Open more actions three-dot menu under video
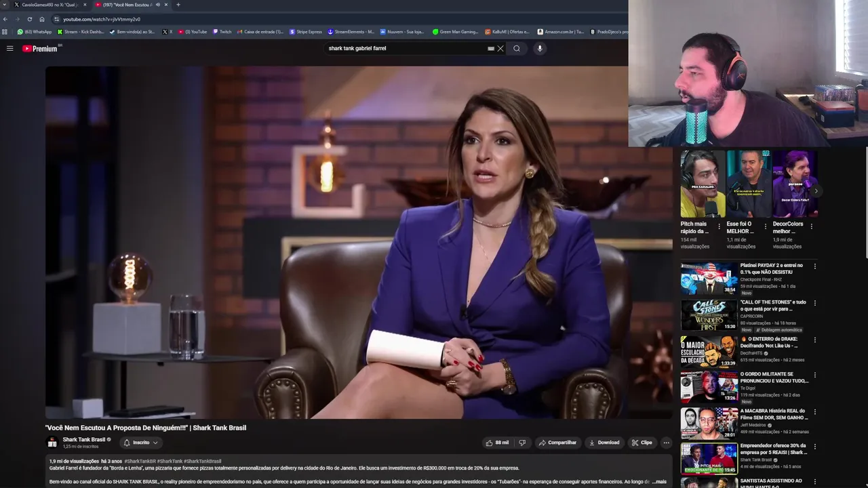 coord(666,443)
